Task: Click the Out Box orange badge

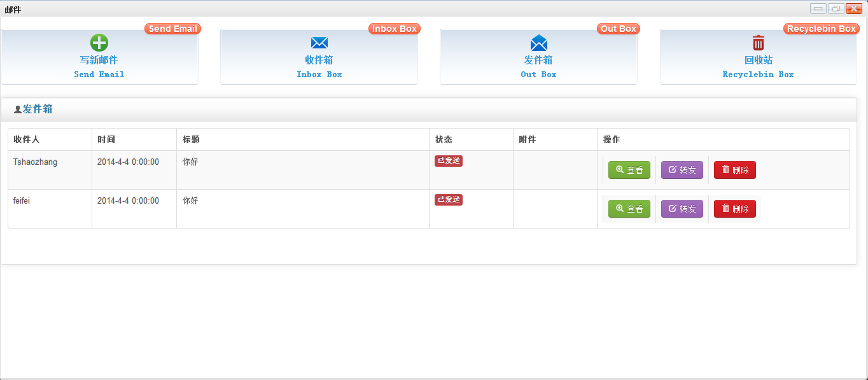Action: tap(619, 29)
